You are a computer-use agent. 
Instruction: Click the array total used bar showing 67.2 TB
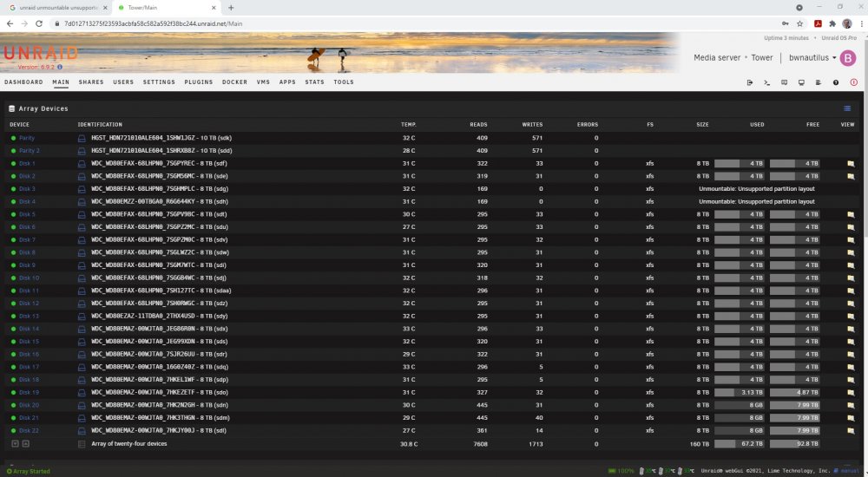739,444
